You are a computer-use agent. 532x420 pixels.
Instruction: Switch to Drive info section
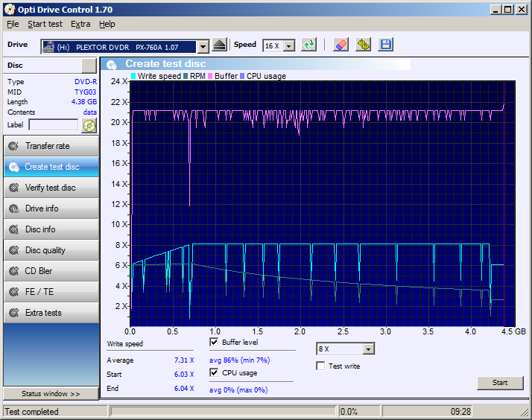click(x=51, y=209)
